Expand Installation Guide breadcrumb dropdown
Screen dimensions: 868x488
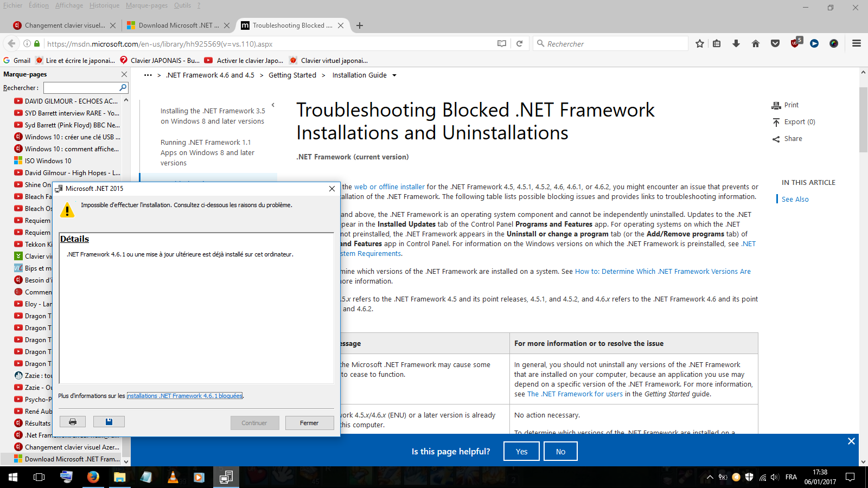pos(394,75)
